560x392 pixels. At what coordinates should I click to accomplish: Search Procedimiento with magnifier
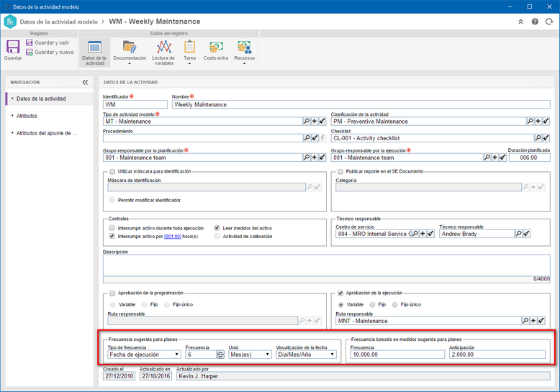coord(307,138)
